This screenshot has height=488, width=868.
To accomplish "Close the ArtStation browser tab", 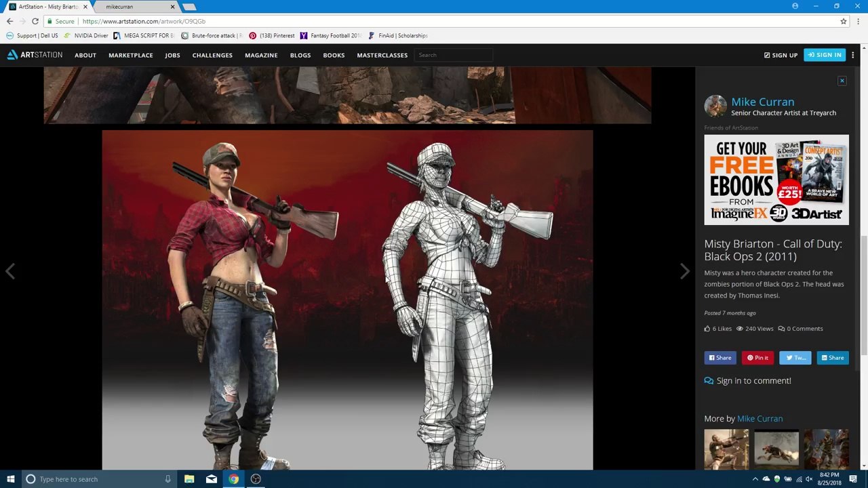I will click(85, 7).
